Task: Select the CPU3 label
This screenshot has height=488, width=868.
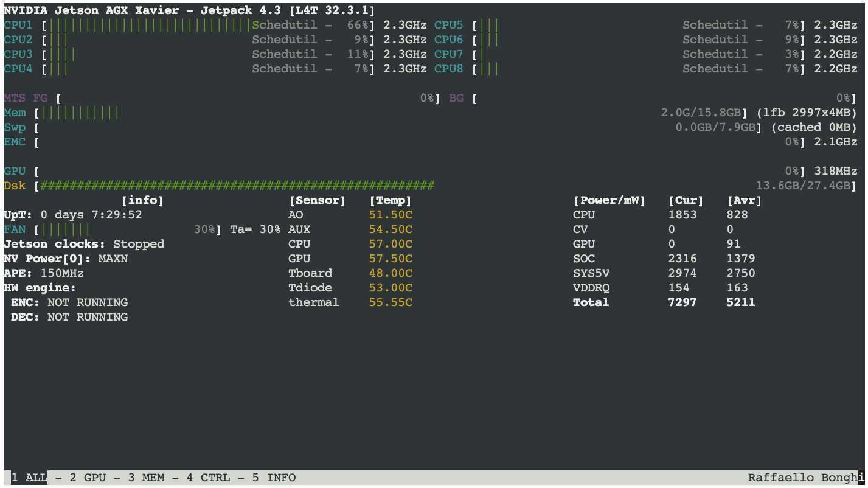Action: point(18,54)
